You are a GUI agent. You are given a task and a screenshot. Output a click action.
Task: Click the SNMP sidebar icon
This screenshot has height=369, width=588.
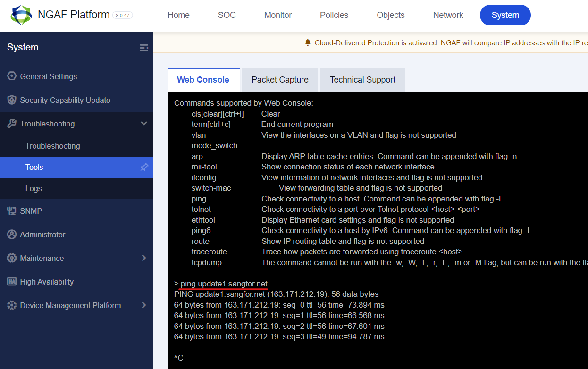12,211
